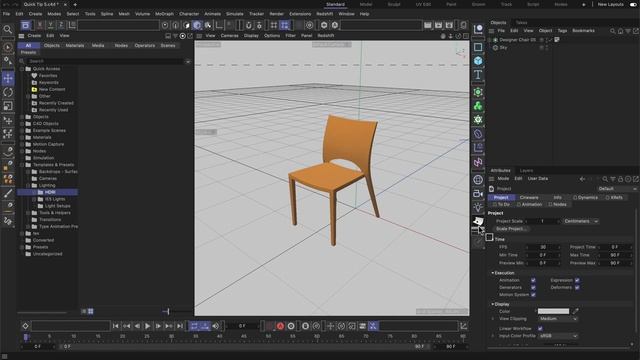Click the Asset Browser search field
The width and height of the screenshot is (640, 360).
tap(106, 61)
